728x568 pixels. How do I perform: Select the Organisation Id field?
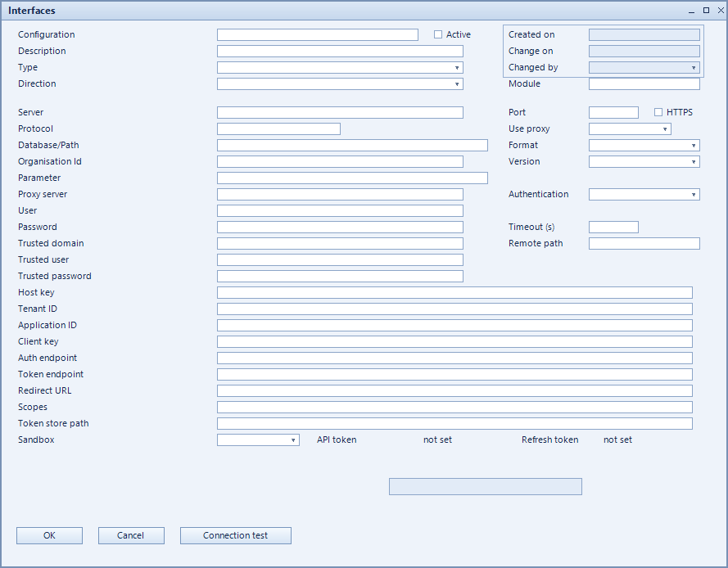coord(340,161)
